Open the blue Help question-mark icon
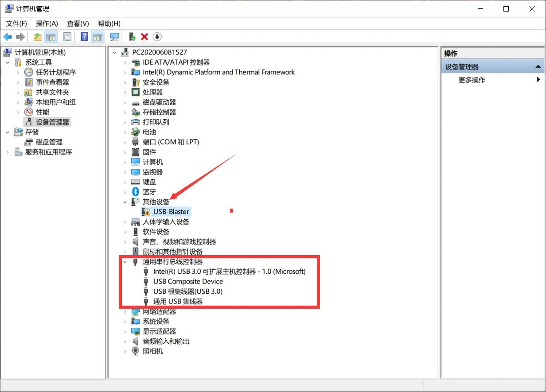 84,37
